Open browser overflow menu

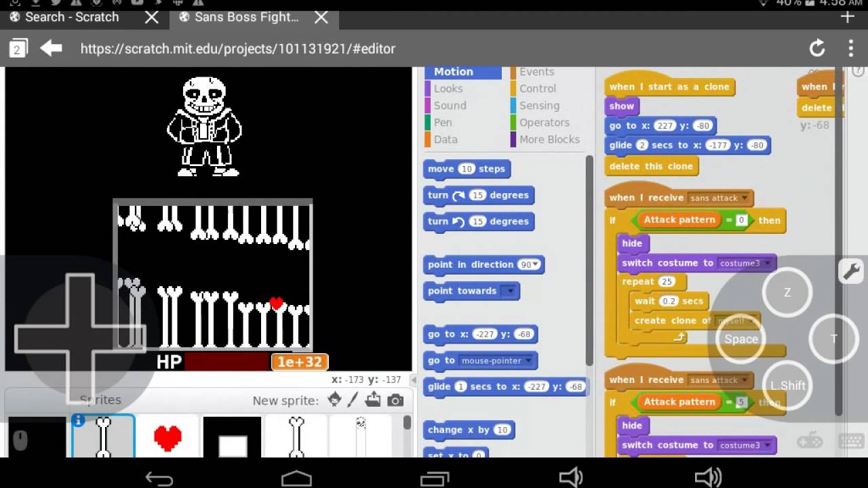click(851, 48)
